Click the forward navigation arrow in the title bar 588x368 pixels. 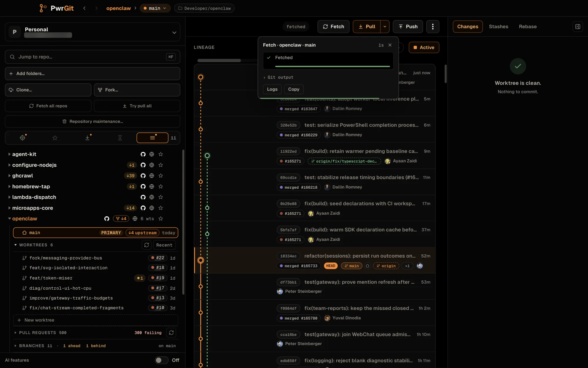pyautogui.click(x=96, y=8)
